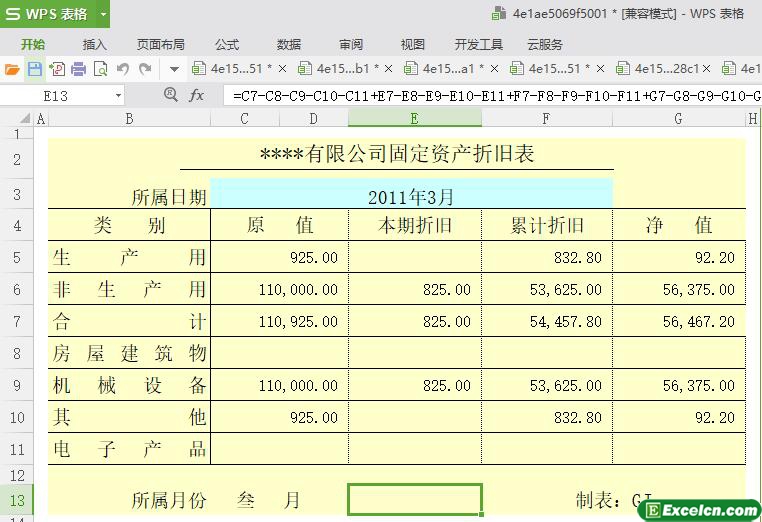Click the print icon
This screenshot has width=762, height=522.
(78, 69)
